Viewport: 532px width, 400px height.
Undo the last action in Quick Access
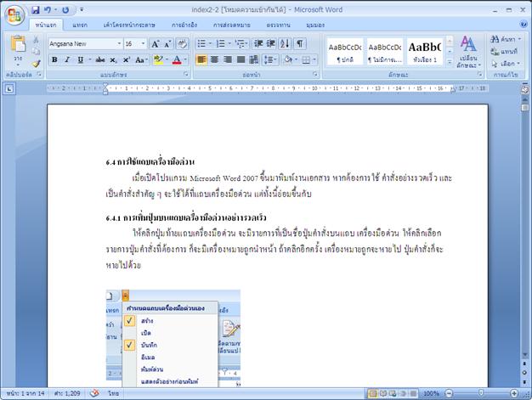pyautogui.click(x=48, y=10)
